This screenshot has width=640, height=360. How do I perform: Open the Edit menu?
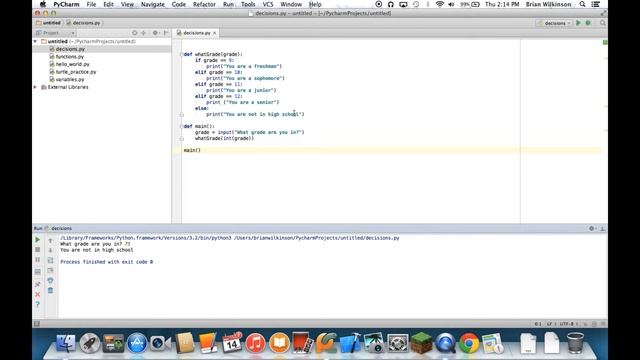coord(108,4)
